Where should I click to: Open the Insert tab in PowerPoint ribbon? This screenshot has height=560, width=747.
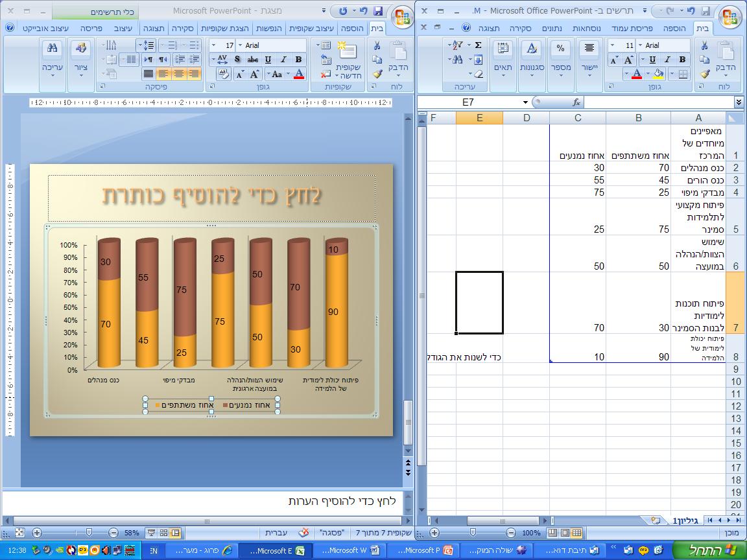[351, 28]
